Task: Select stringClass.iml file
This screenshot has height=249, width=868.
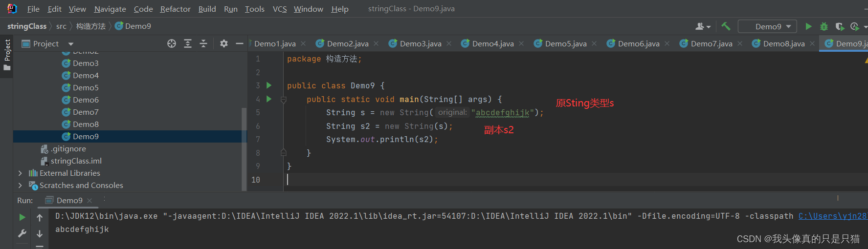Action: click(71, 161)
